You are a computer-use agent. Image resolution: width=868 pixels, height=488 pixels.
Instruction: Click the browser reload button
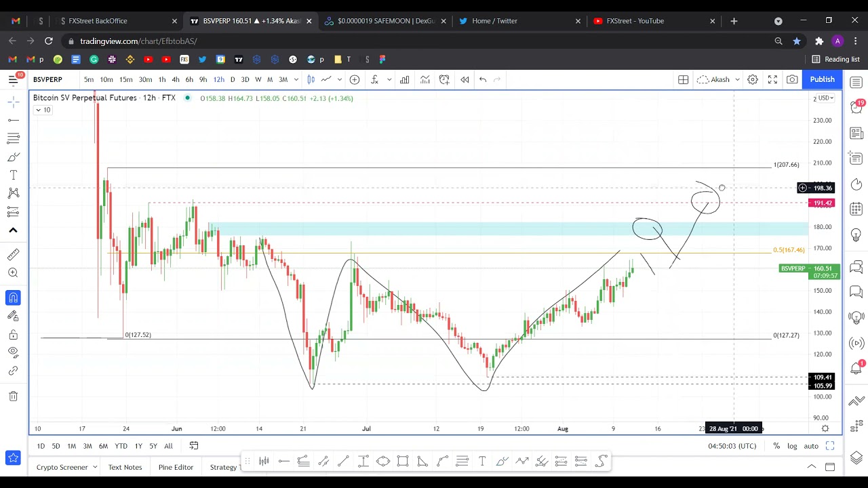(x=49, y=41)
